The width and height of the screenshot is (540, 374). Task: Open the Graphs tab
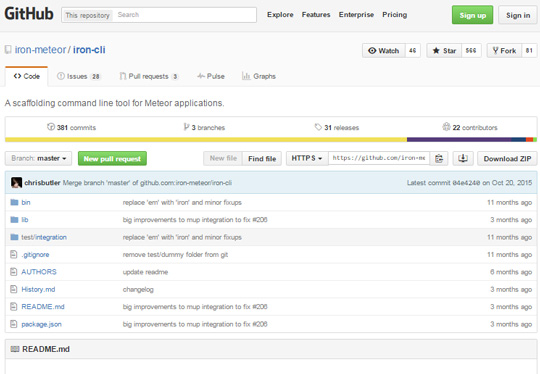[259, 76]
